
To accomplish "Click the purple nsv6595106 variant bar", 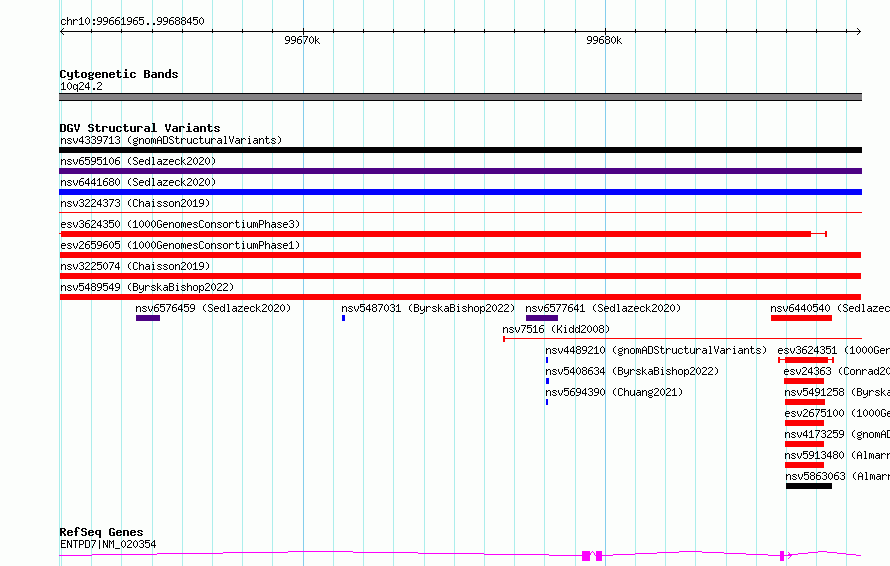I will 460,171.
